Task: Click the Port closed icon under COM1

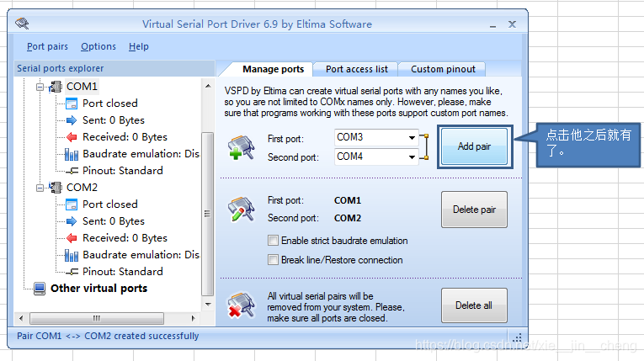Action: 72,104
